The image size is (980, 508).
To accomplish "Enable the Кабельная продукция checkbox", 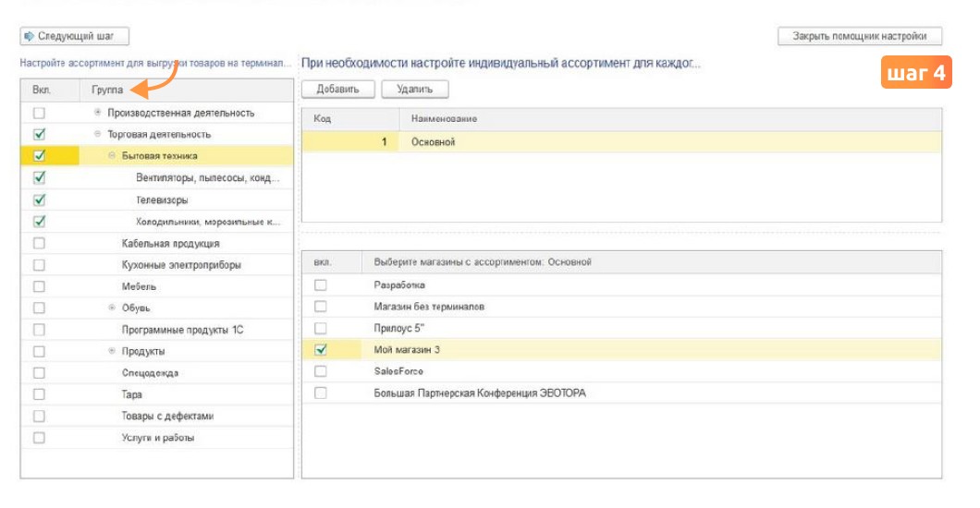I will (40, 244).
